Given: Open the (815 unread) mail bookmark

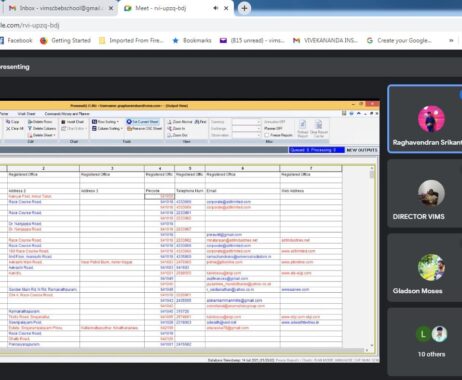Looking at the screenshot, I should pos(252,40).
